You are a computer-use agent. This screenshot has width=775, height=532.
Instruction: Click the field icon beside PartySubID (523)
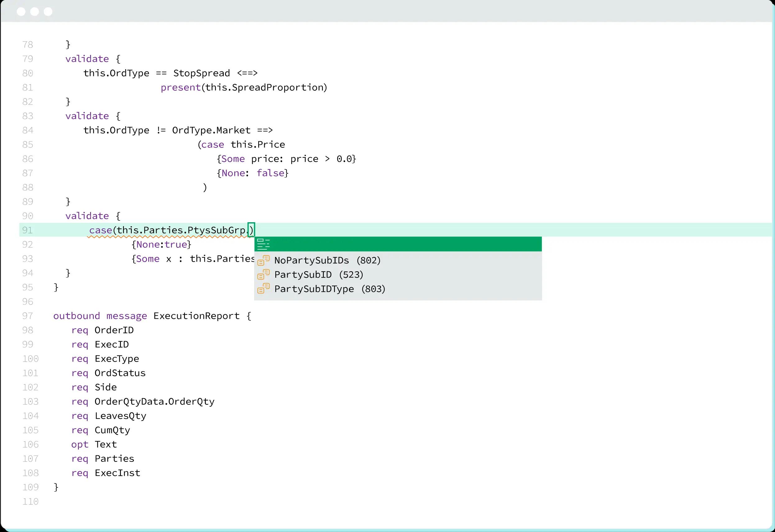pos(264,275)
